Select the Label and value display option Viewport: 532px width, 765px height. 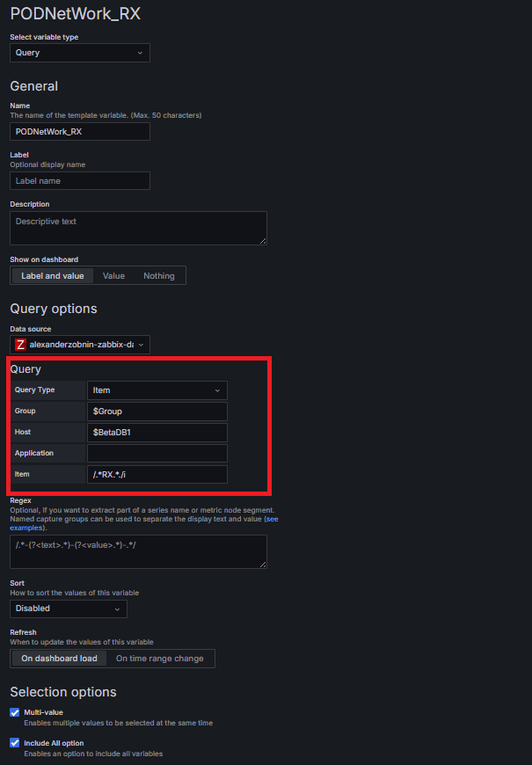[x=53, y=276]
